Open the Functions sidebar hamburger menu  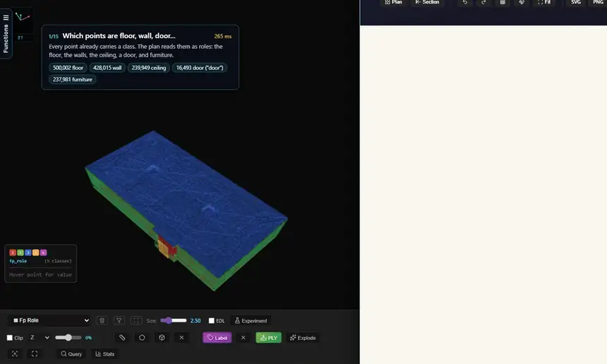point(6,18)
